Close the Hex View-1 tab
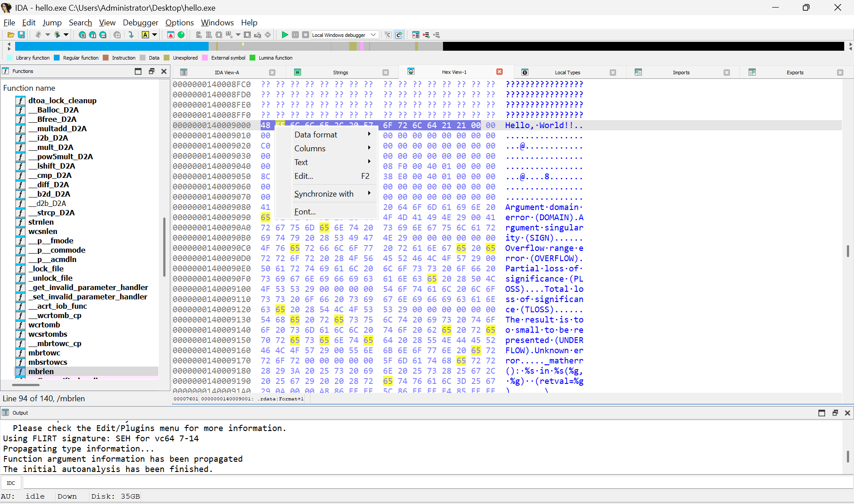 500,72
